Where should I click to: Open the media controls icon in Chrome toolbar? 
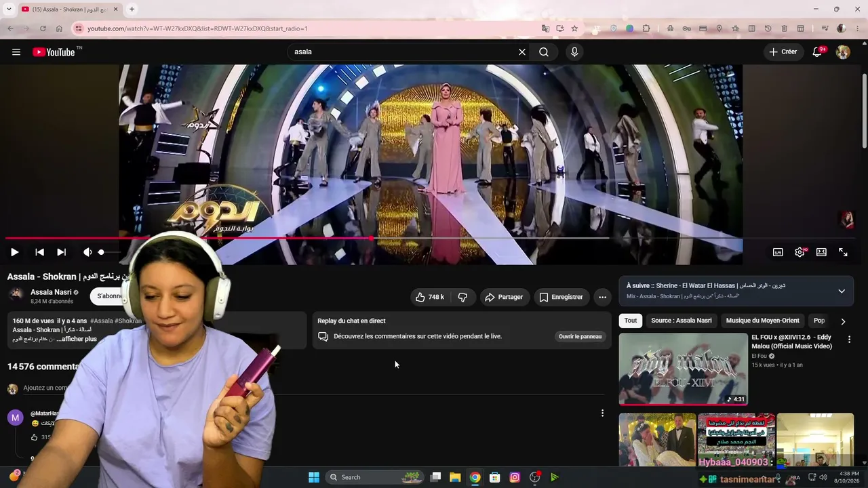825,28
